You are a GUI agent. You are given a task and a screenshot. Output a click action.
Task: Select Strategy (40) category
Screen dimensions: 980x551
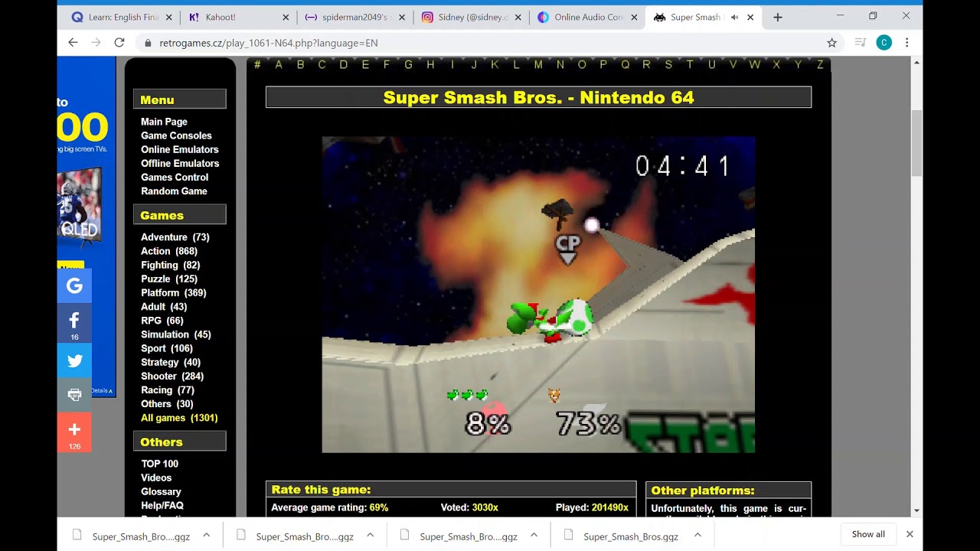[x=171, y=362]
